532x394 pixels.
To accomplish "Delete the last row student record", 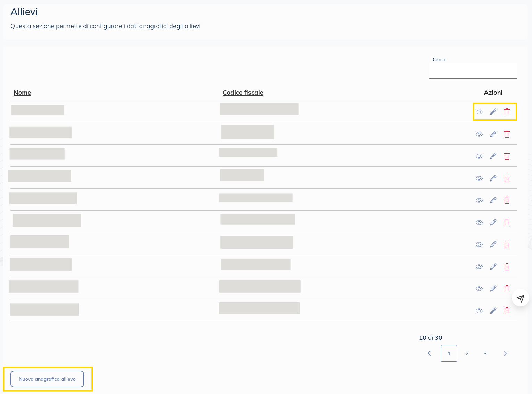I will [507, 311].
